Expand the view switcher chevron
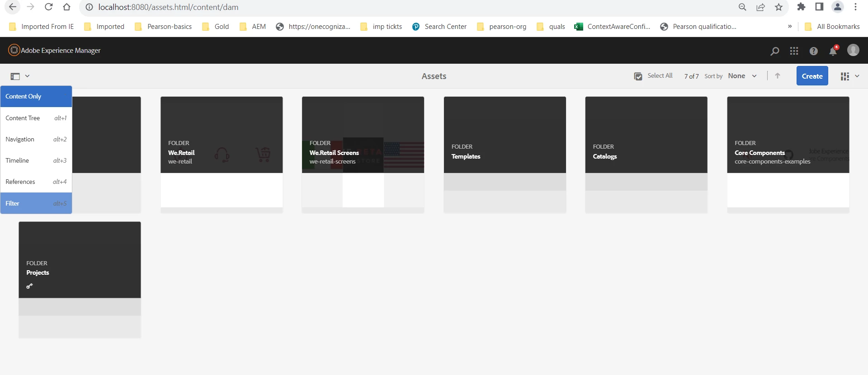 [x=857, y=76]
